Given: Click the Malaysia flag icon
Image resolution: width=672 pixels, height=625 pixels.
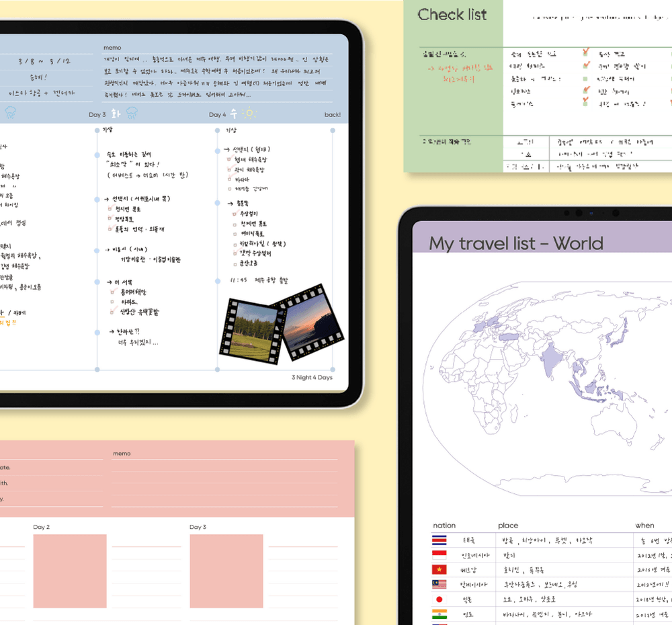Looking at the screenshot, I should click(439, 585).
